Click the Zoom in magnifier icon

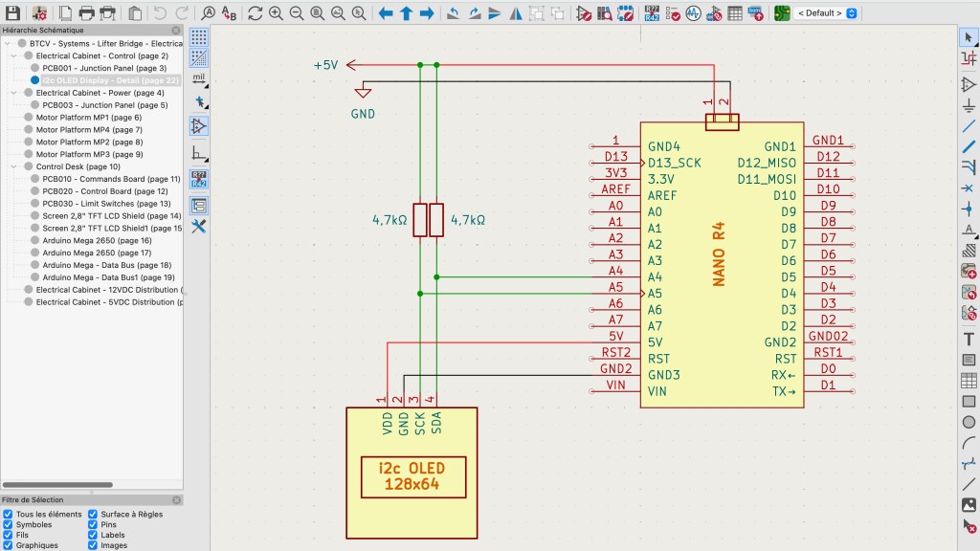coord(276,12)
